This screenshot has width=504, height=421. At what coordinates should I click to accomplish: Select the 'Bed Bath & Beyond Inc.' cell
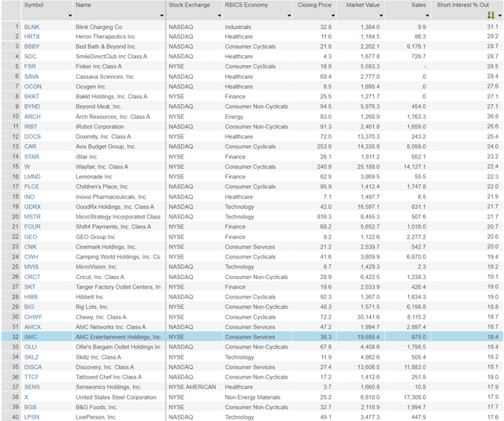pos(119,47)
